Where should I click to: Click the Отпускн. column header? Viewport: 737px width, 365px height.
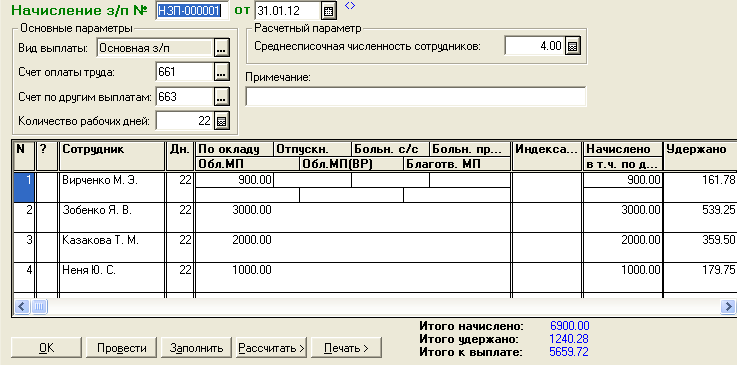313,149
